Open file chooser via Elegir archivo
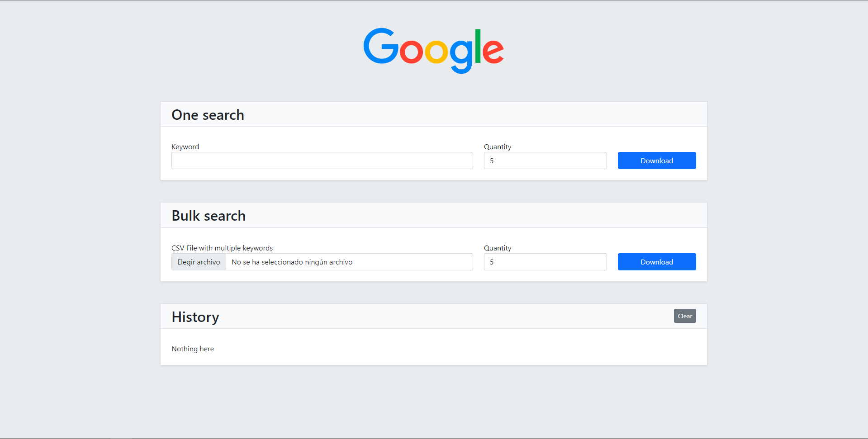Screen dimensions: 868x439 click(x=199, y=262)
